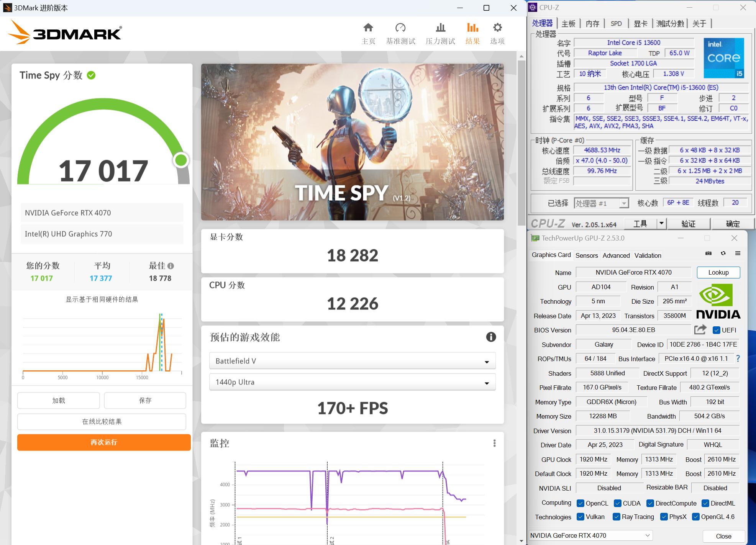Open the benchmark test section in 3DMark
Viewport: 756px width, 545px height.
click(x=401, y=33)
